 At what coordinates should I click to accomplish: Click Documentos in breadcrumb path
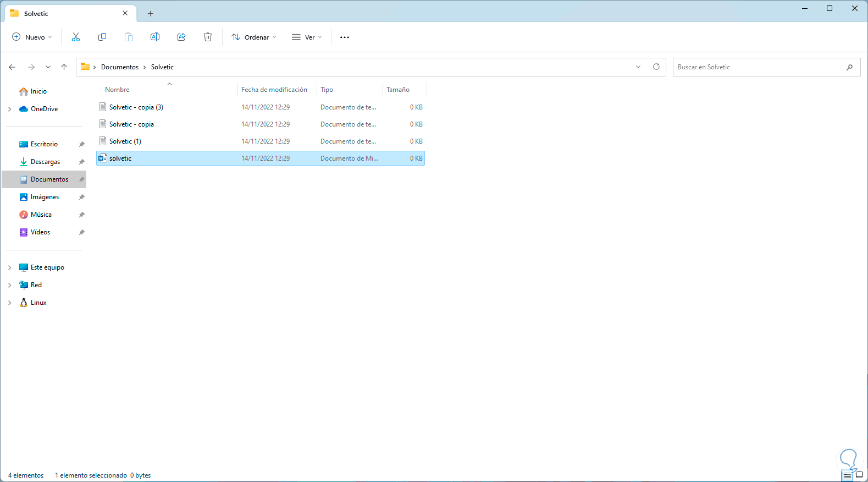click(120, 67)
